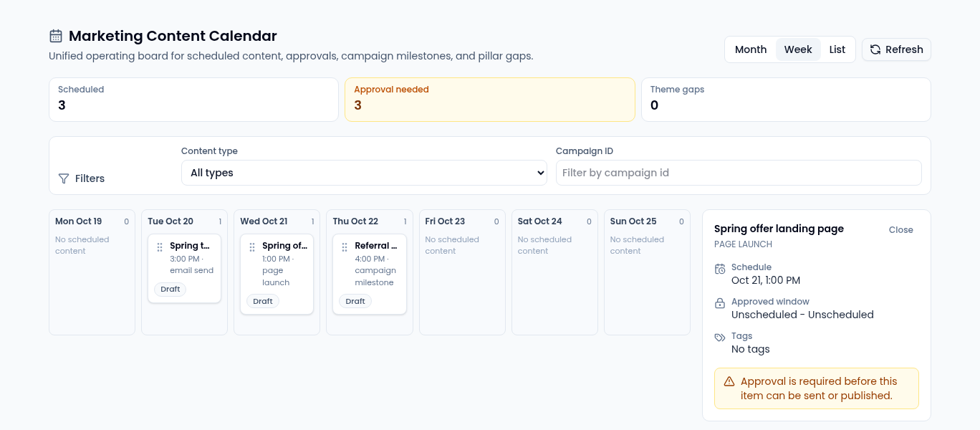Click the calendar icon beside Marketing Content Calendar
Screen dimensions: 980x430
point(56,36)
